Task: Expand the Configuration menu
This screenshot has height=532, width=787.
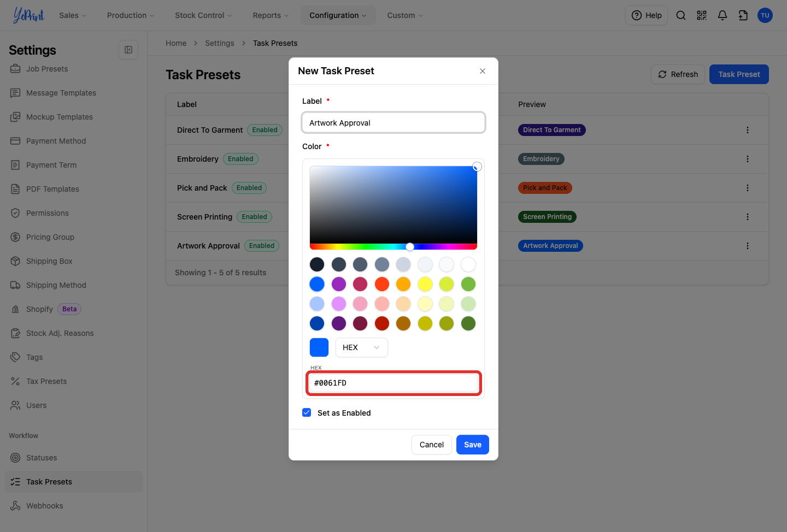Action: [x=338, y=15]
